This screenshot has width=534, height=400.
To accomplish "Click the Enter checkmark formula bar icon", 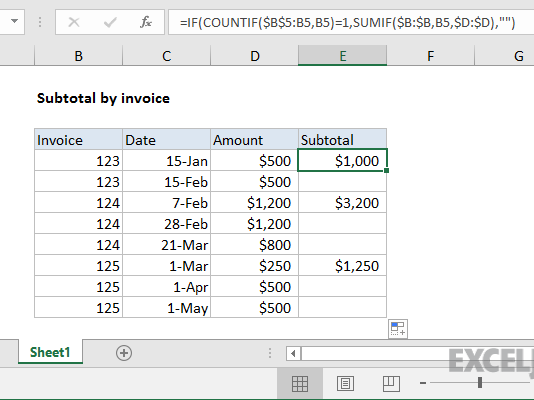I will (110, 22).
